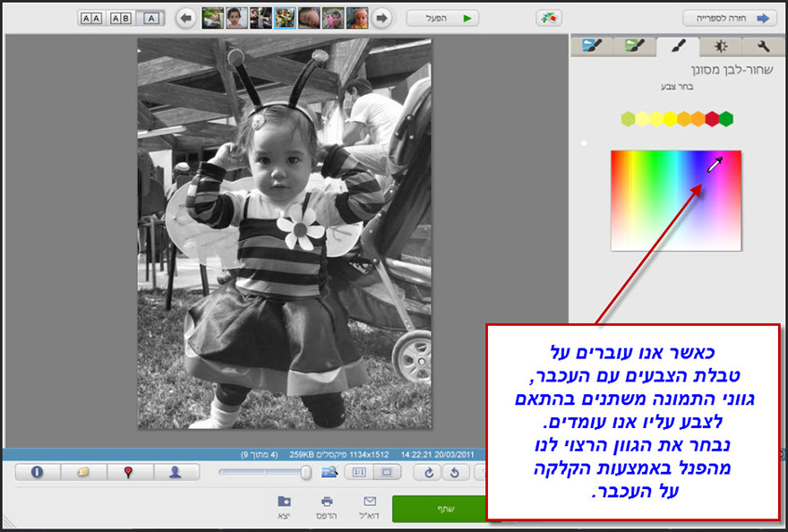This screenshot has height=532, width=788.
Task: Export the photo with the יצא icon
Action: pyautogui.click(x=287, y=503)
